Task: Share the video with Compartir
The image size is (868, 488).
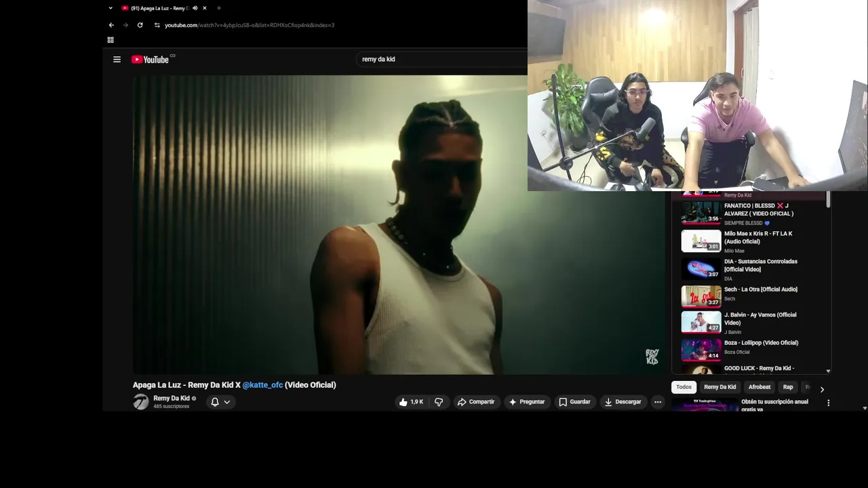Action: [476, 402]
